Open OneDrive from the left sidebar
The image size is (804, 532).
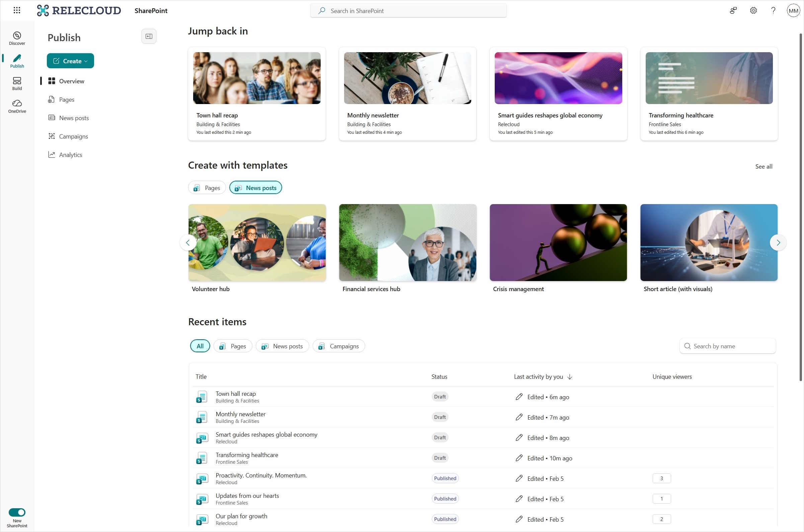pyautogui.click(x=17, y=106)
